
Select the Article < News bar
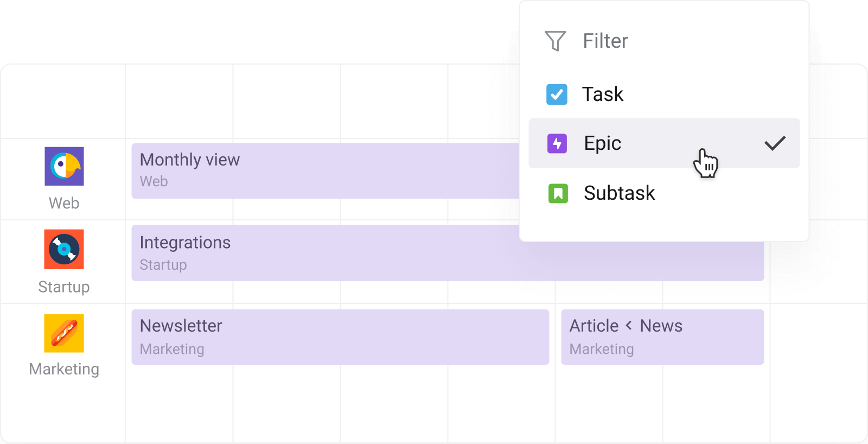click(662, 335)
